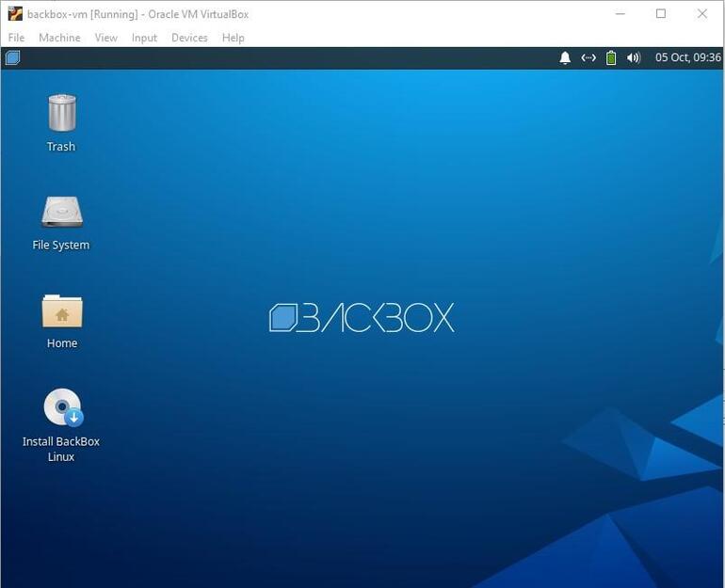
Task: Open the Machine menu
Action: click(x=59, y=38)
